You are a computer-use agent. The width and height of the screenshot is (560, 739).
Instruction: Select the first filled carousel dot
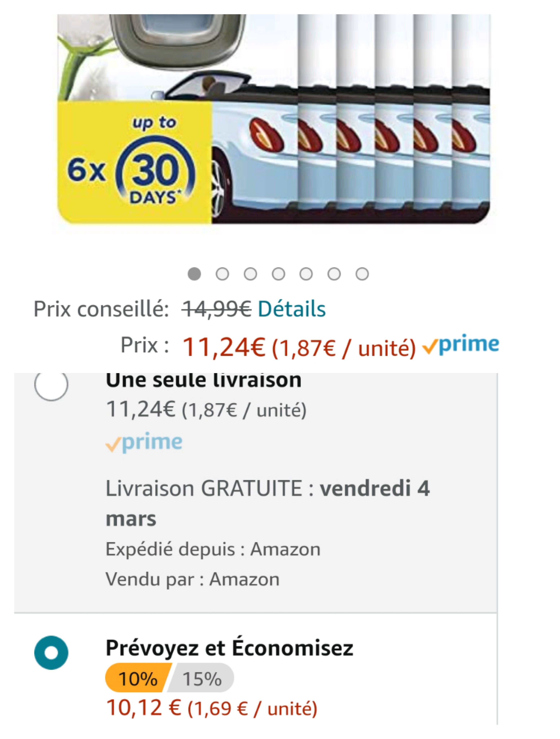(x=194, y=274)
